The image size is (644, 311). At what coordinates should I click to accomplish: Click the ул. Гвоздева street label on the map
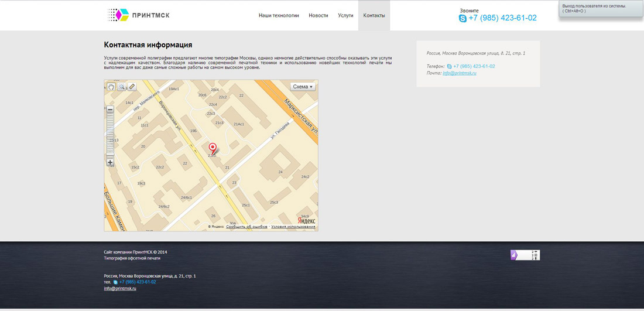[280, 131]
